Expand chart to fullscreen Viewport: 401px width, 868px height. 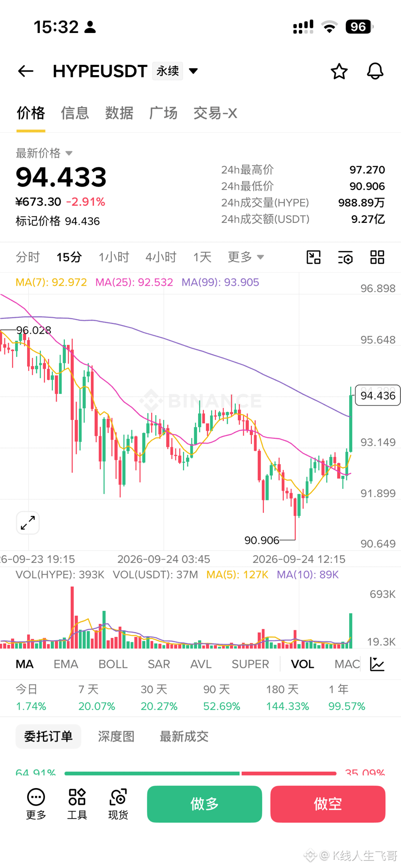28,523
